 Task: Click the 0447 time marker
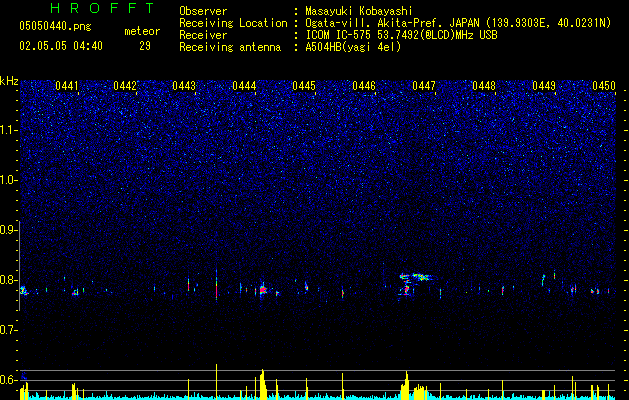coord(424,86)
